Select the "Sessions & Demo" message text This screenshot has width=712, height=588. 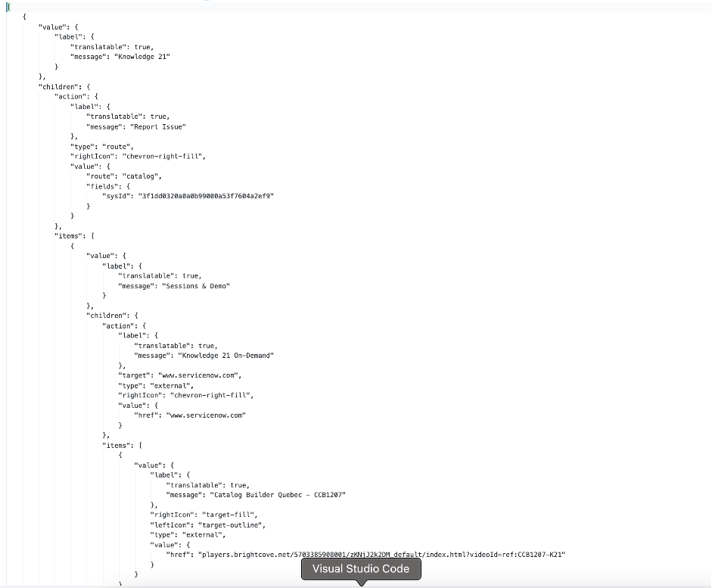point(196,286)
